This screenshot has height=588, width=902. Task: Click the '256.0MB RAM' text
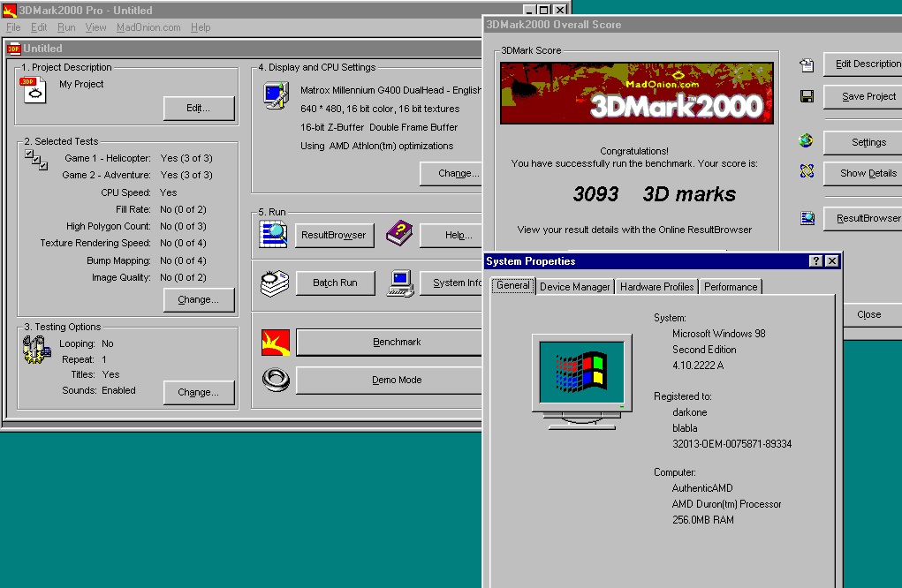pyautogui.click(x=703, y=520)
